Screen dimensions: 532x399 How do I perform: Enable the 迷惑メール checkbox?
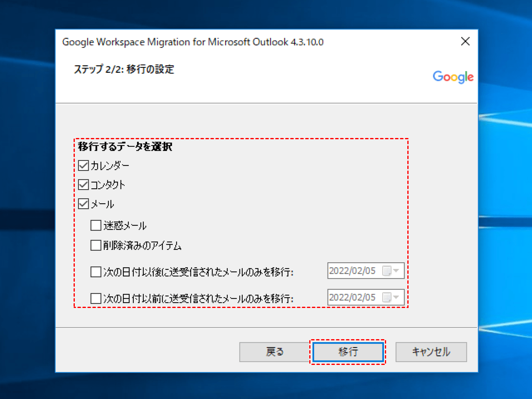click(96, 225)
